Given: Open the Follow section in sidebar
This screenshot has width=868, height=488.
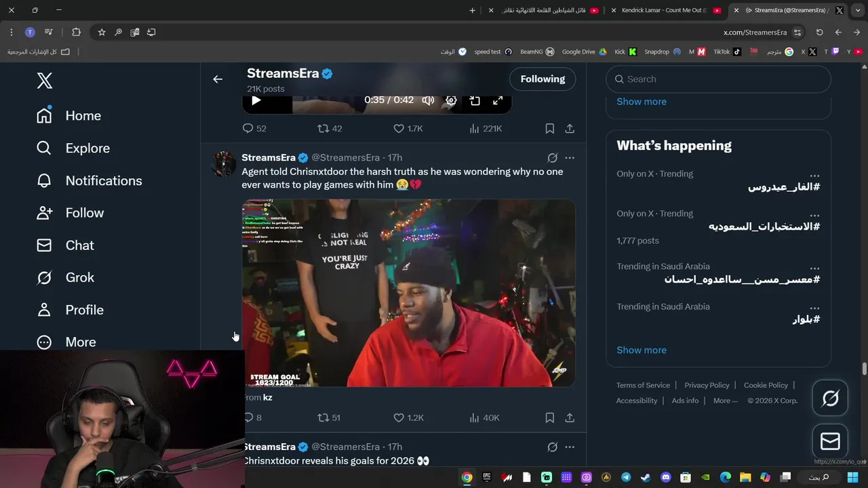Looking at the screenshot, I should (71, 213).
